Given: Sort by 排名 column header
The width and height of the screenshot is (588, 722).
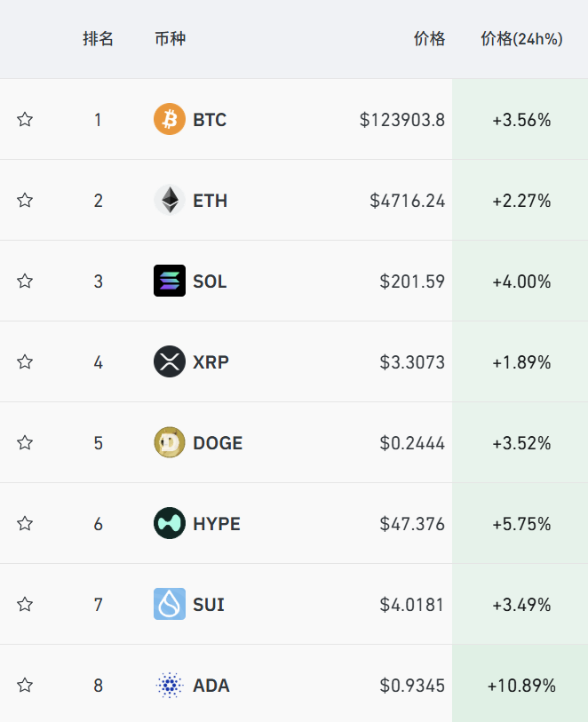Looking at the screenshot, I should (98, 39).
